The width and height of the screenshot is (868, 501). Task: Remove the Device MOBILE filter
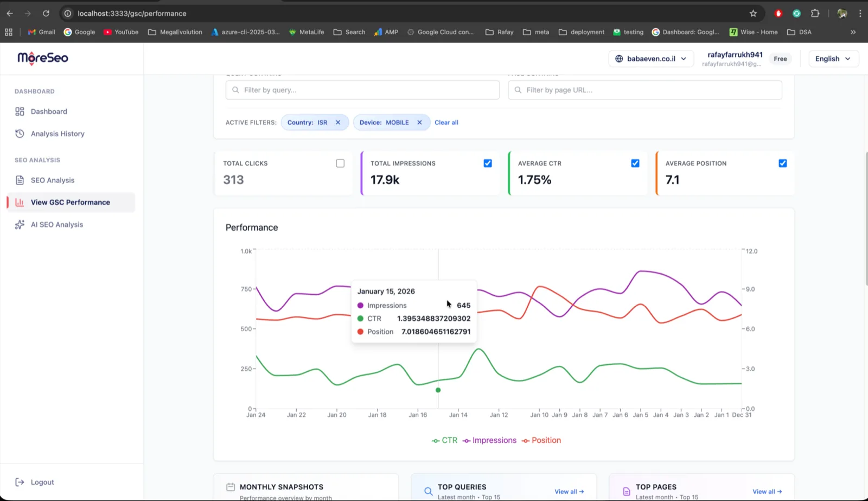tap(419, 123)
